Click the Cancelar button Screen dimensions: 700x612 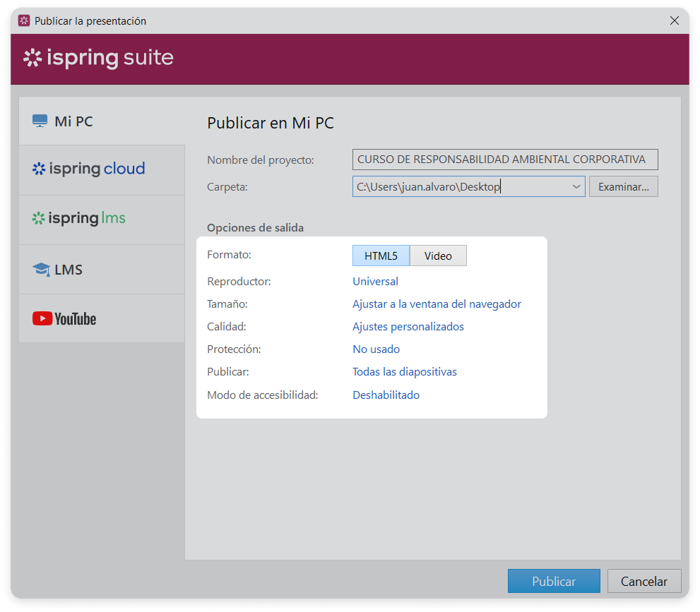pos(643,582)
